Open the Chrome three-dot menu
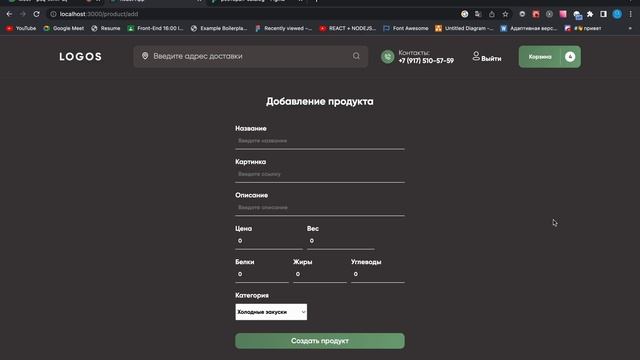Screen dimensions: 640x360 pyautogui.click(x=631, y=14)
